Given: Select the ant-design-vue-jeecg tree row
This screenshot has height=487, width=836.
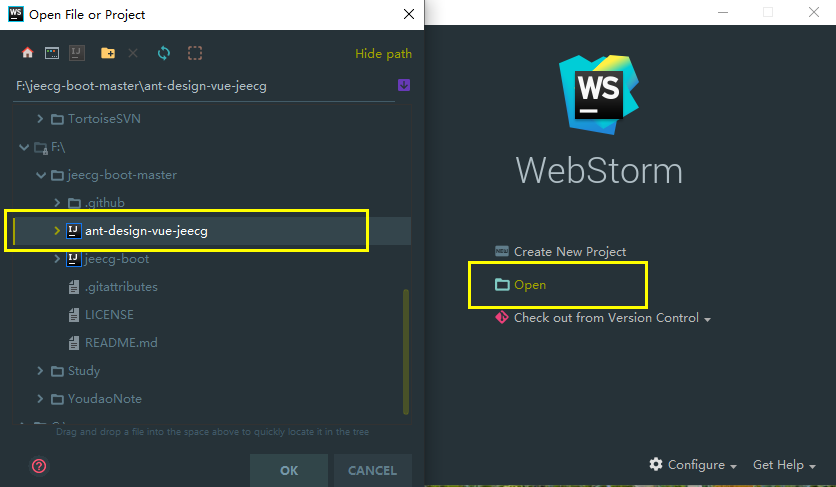Looking at the screenshot, I should pyautogui.click(x=212, y=231).
